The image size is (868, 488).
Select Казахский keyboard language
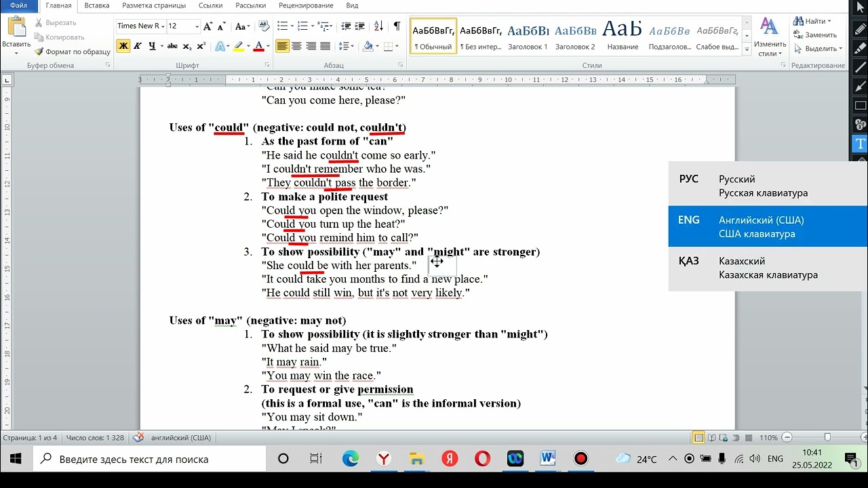pyautogui.click(x=768, y=268)
